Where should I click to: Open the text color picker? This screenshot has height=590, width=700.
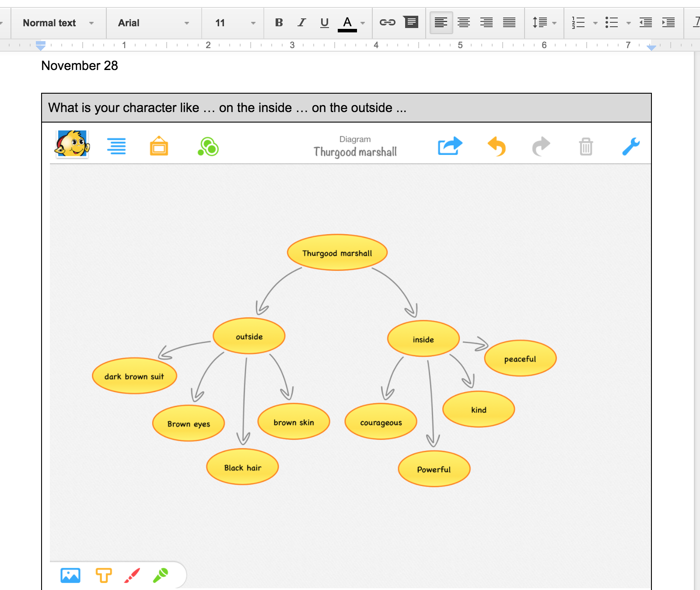(x=347, y=23)
